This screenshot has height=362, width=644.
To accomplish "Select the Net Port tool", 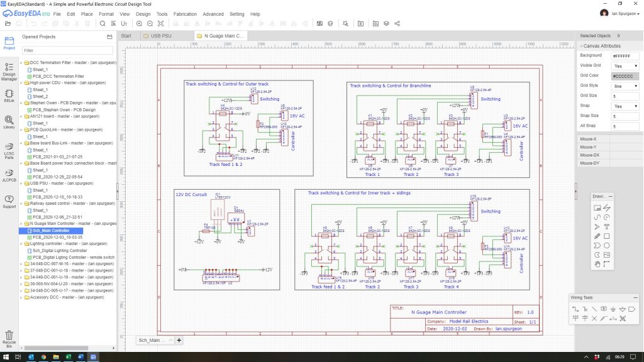I will pyautogui.click(x=631, y=309).
